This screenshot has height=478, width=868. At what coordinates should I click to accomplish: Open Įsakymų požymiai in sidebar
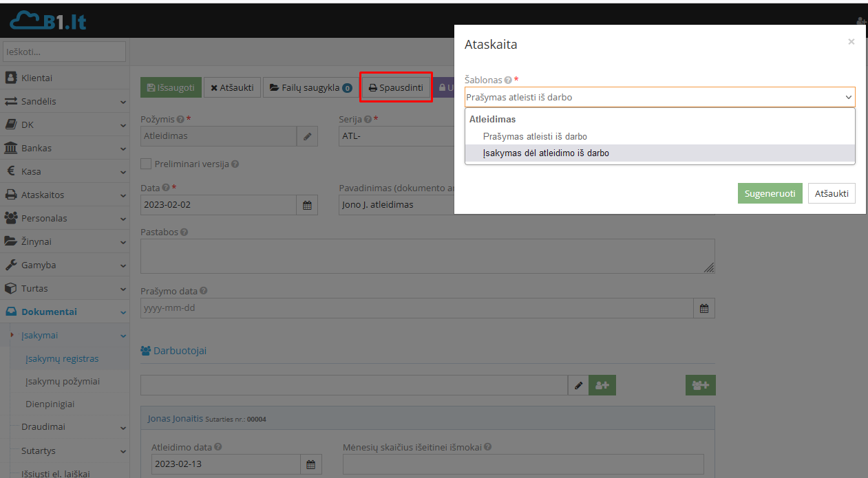click(x=63, y=381)
